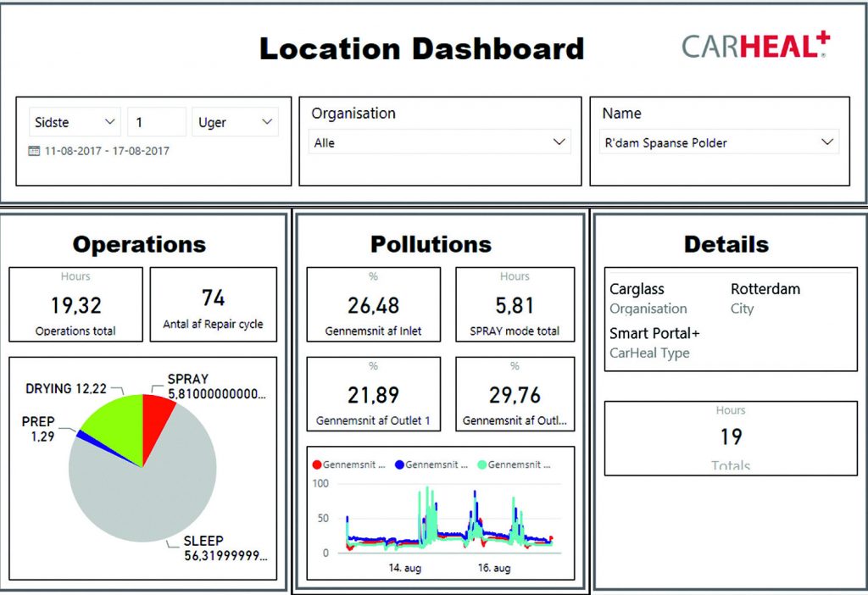
Task: Click teal legend dot in line chart
Action: (481, 464)
